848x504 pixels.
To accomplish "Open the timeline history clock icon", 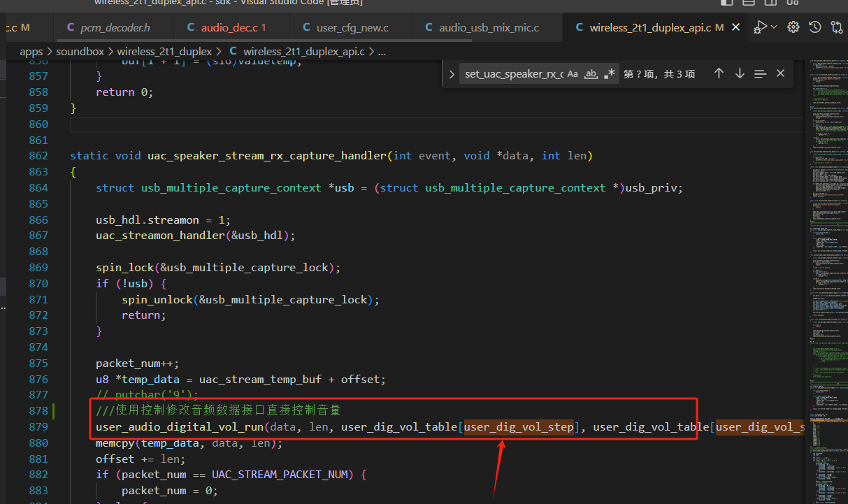I will tap(815, 27).
